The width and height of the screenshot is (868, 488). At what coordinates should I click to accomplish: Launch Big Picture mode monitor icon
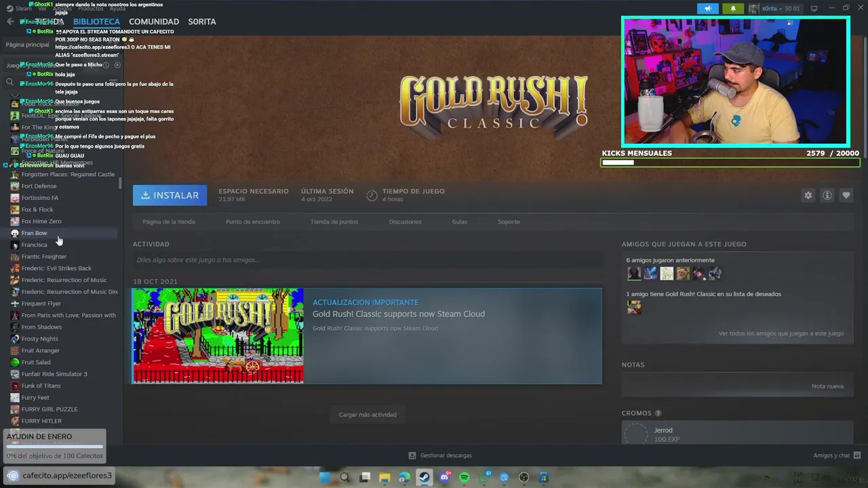point(814,9)
